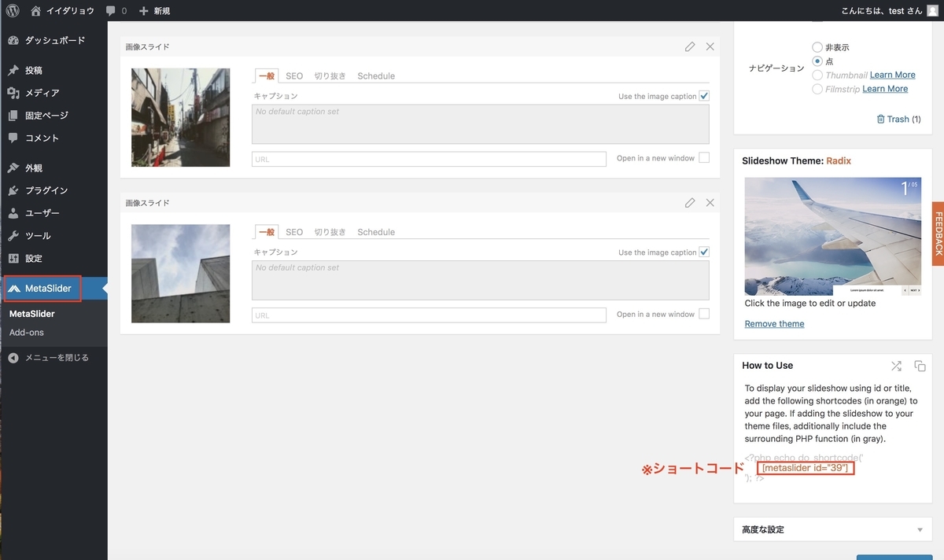Select 一般 tab on first slide
The image size is (944, 560).
tap(267, 76)
